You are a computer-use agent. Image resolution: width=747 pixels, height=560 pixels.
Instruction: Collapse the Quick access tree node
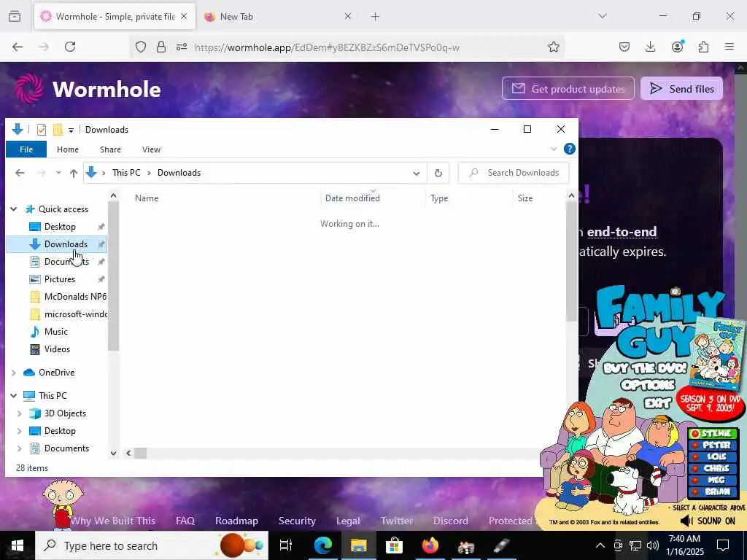point(14,209)
